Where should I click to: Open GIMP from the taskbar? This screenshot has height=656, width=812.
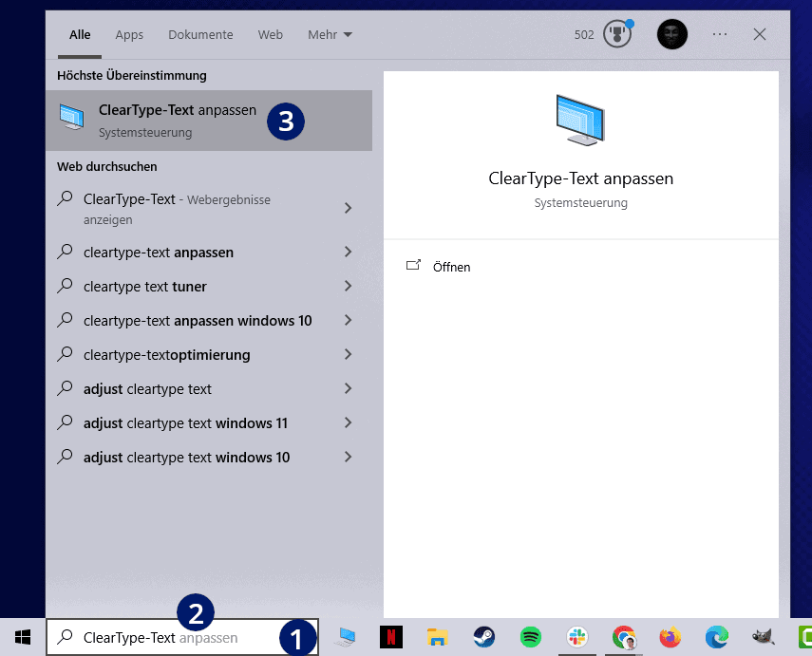point(763,637)
